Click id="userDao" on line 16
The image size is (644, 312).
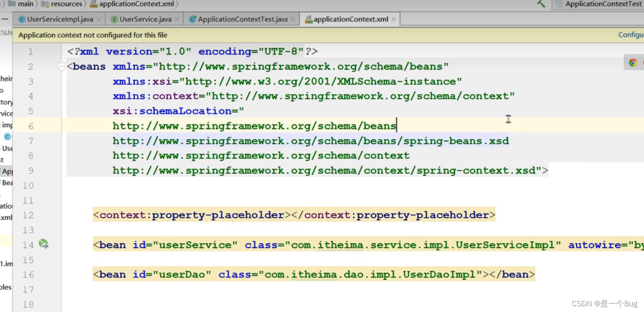tap(172, 275)
